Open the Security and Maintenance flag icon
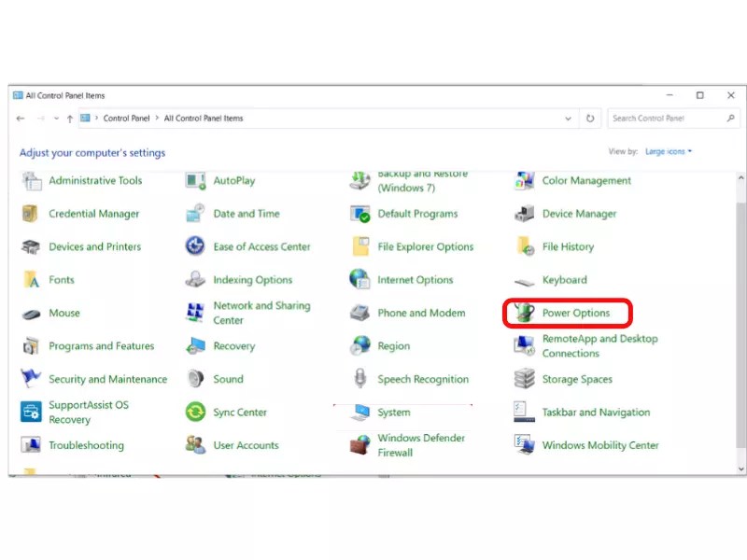Screen dimensions: 747x560 click(x=31, y=378)
